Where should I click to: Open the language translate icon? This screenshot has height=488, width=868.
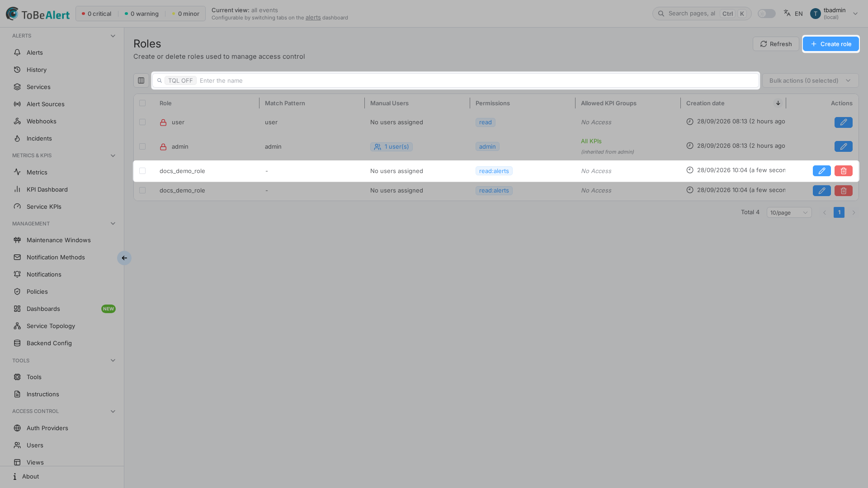click(x=787, y=13)
